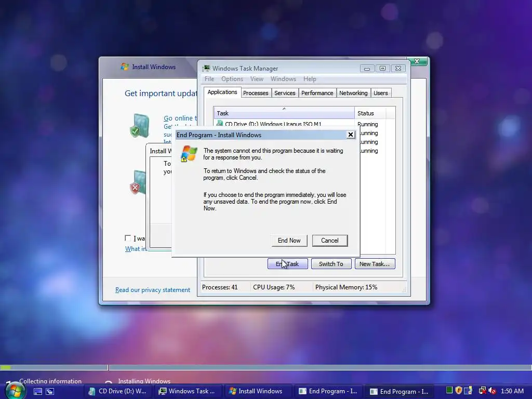
Task: Click Cancel in End Program dialog
Action: 330,241
